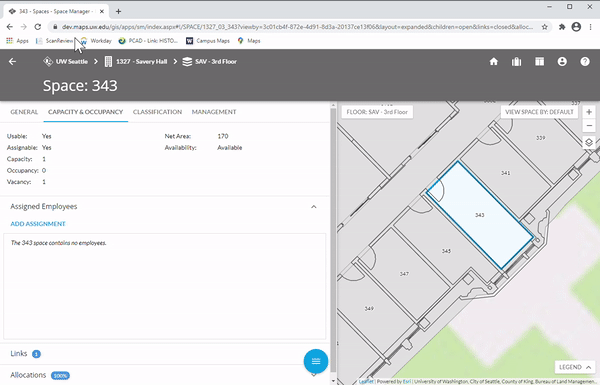Switch to the General tab
The height and width of the screenshot is (385, 600).
point(24,112)
